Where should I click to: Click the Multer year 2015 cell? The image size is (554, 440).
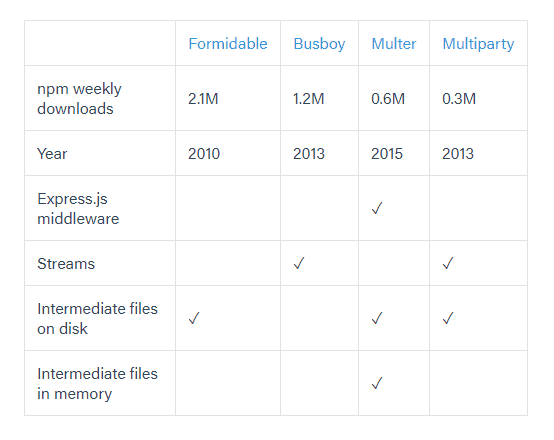(x=394, y=153)
